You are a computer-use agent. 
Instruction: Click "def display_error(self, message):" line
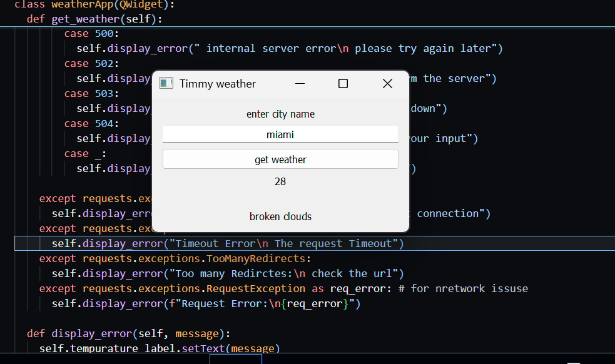[x=129, y=333]
